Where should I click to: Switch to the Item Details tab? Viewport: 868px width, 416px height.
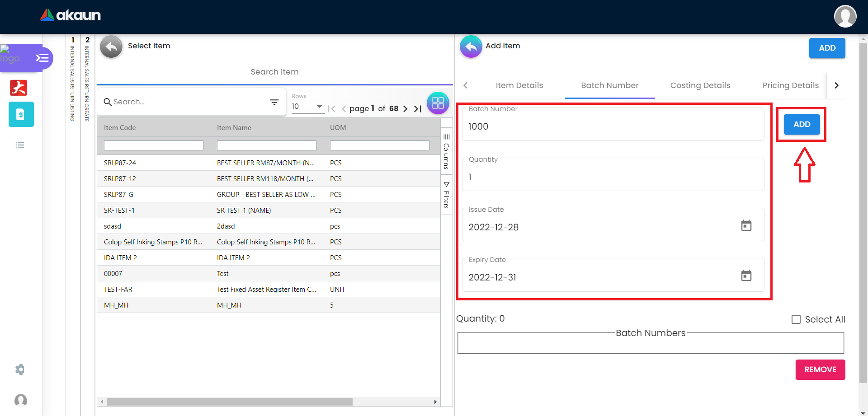(x=519, y=85)
